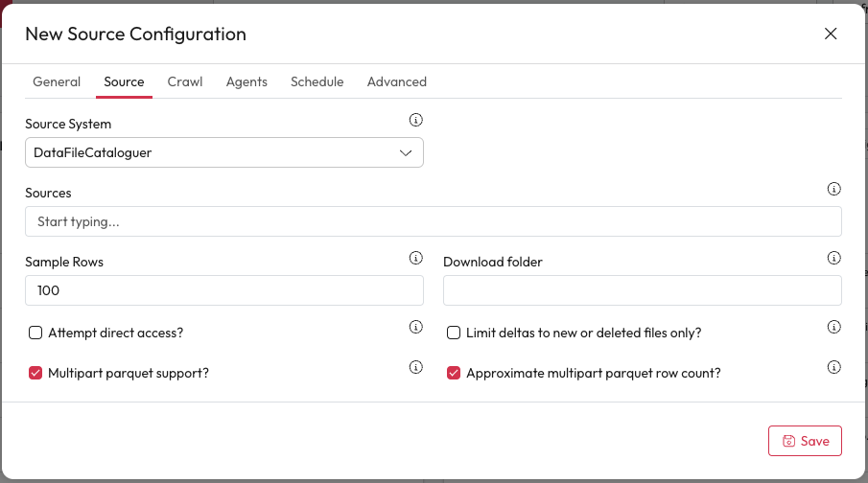The image size is (868, 483).
Task: Click info icon for Limit deltas option
Action: [833, 327]
